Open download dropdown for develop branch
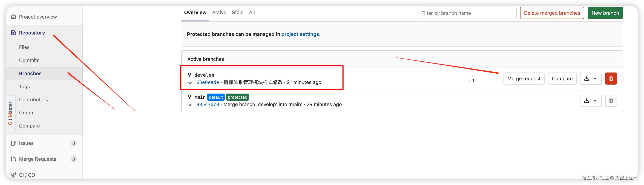 coord(591,79)
